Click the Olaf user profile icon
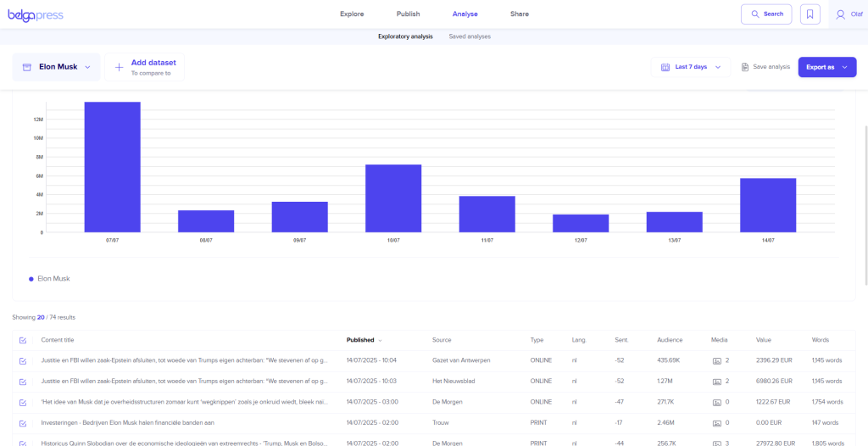Viewport: 868px width, 446px height. (840, 14)
